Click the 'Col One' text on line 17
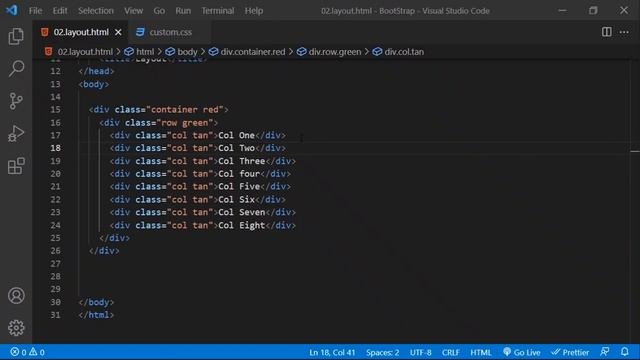Viewport: 640px width, 360px height. [x=236, y=135]
